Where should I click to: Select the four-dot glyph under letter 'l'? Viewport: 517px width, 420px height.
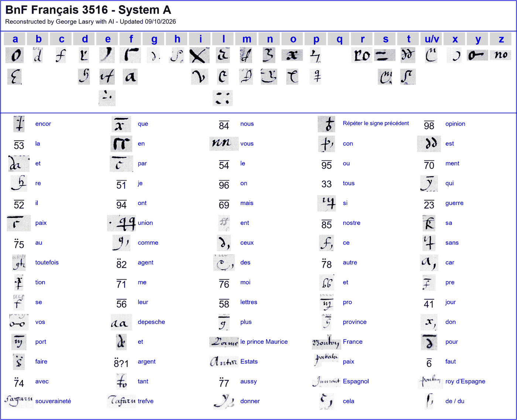[x=223, y=98]
